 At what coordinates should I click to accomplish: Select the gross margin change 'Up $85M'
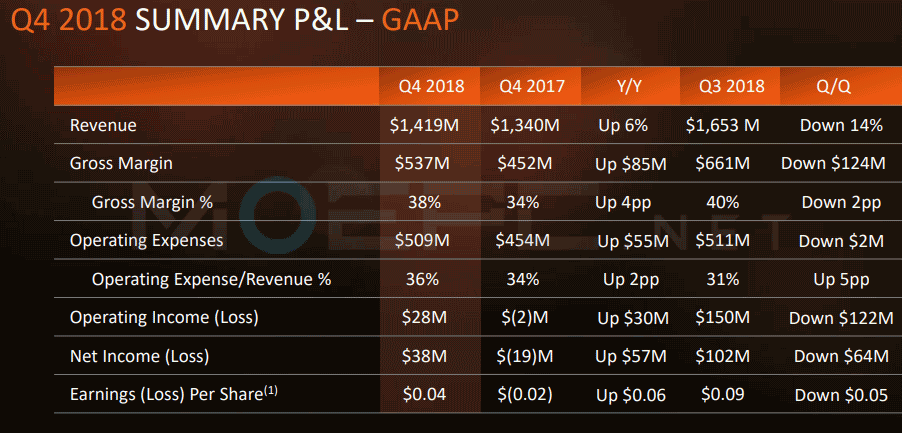point(631,164)
